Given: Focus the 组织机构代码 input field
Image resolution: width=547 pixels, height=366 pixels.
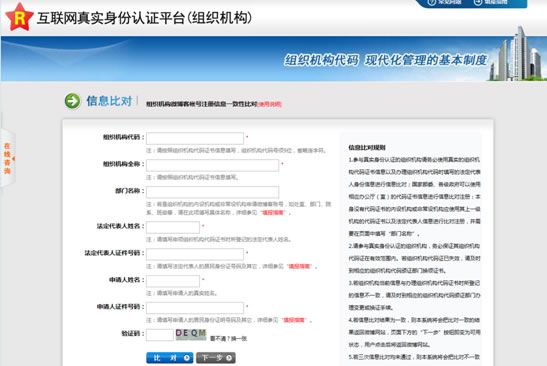Looking at the screenshot, I should click(x=195, y=138).
